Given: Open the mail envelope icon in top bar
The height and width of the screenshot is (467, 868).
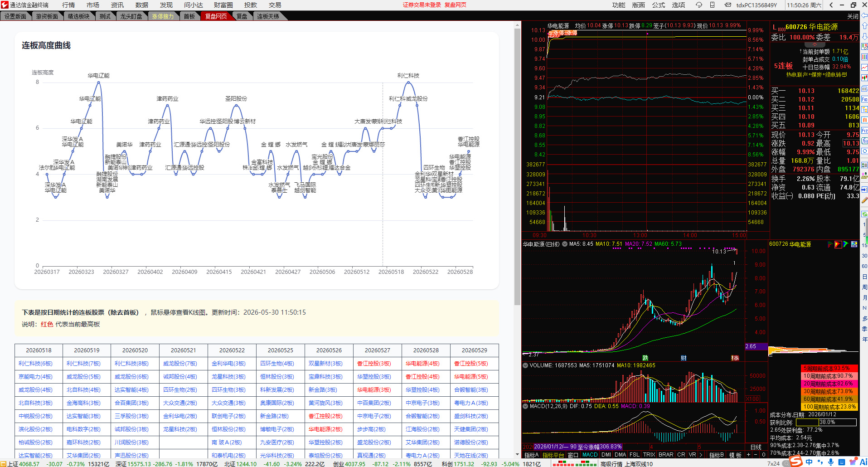Looking at the screenshot, I should pos(727,5).
